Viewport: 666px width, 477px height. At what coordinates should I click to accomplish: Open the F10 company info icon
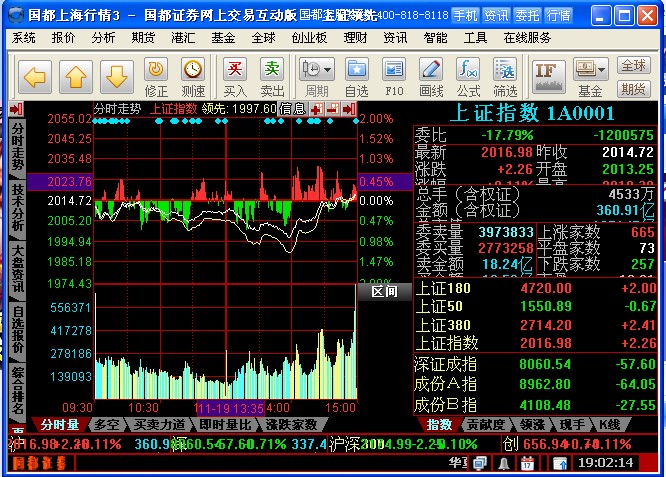[x=394, y=69]
